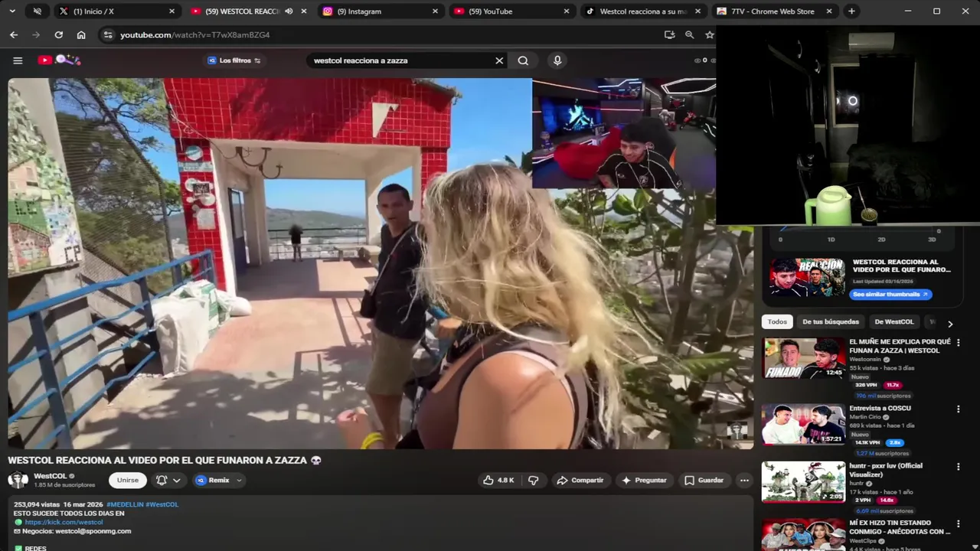
Task: Dislike the video with thumbs down
Action: tap(533, 480)
